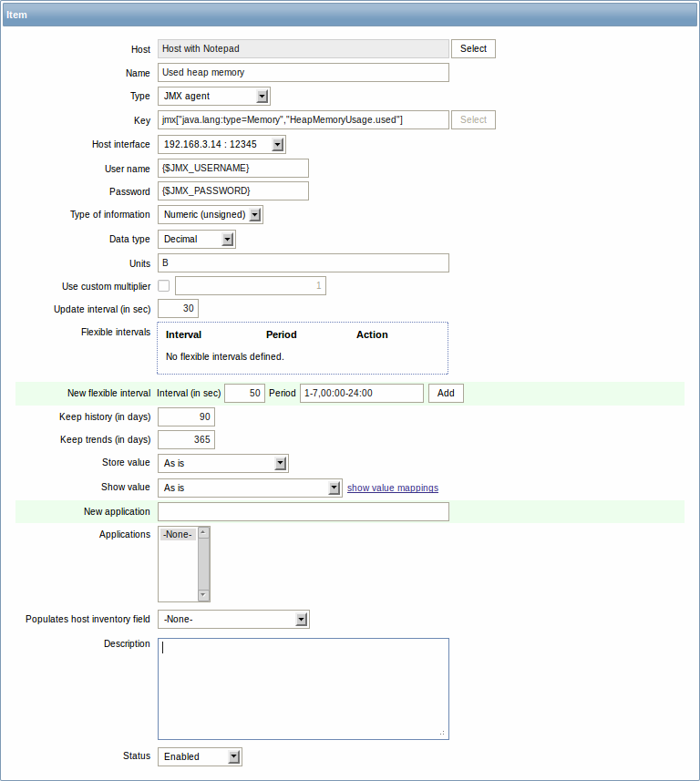The width and height of the screenshot is (700, 781).
Task: Click the Key field with jmx expression
Action: [304, 120]
